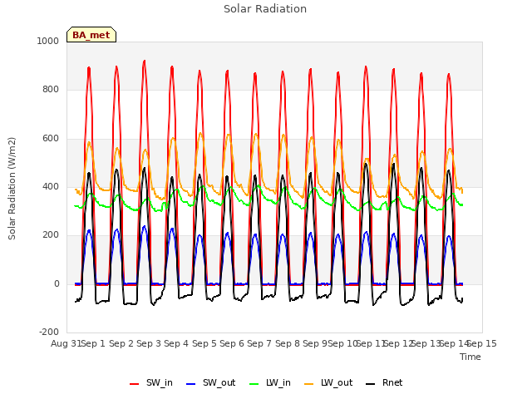Image resolution: width=532 pixels, height=399 pixels.
Task: Click the 600 y-axis tick label
Action: (51, 139)
